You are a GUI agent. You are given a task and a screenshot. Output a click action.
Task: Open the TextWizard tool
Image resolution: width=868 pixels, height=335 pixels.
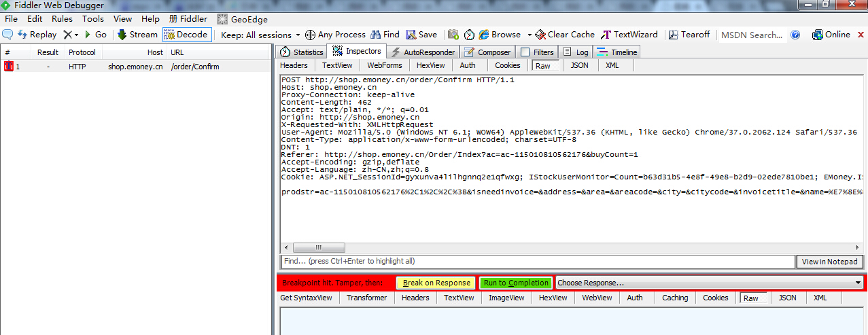(629, 35)
